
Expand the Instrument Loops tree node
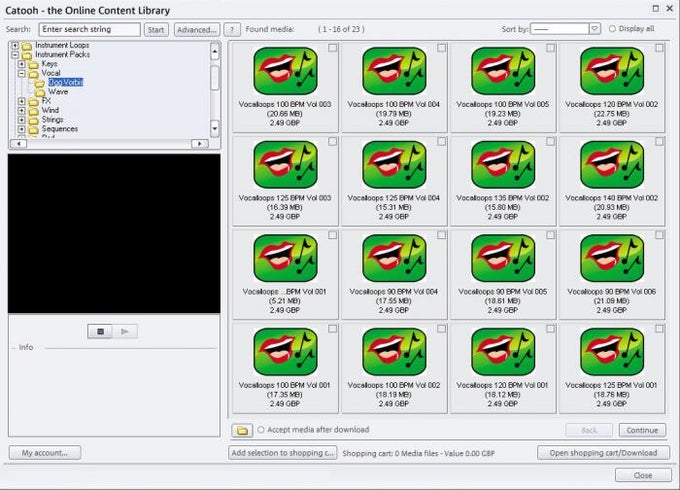(15, 45)
